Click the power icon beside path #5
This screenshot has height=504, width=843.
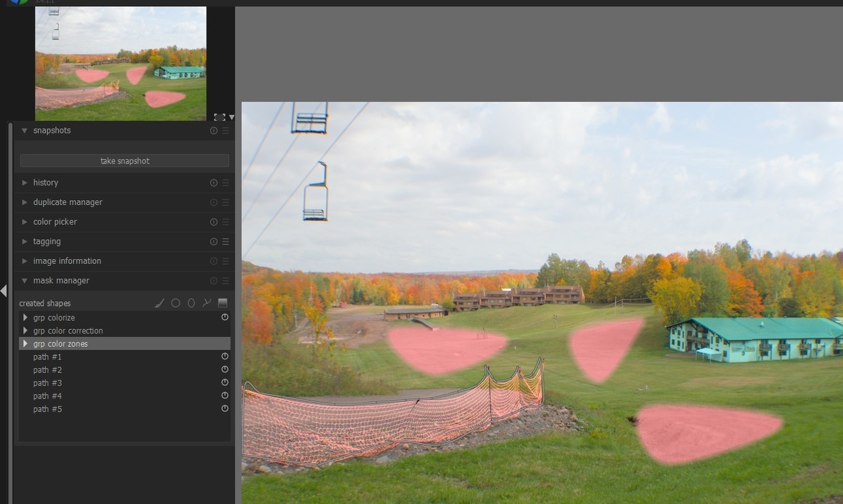[225, 409]
